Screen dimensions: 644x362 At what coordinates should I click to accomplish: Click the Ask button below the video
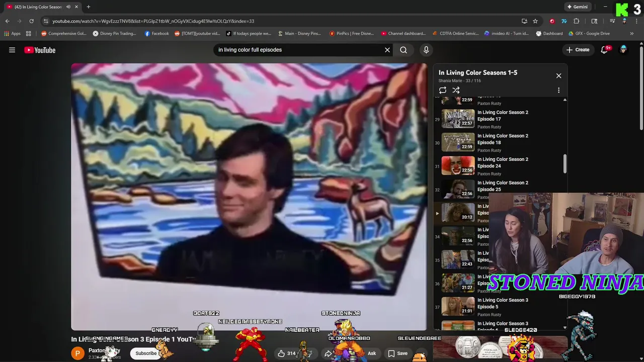pos(371,353)
